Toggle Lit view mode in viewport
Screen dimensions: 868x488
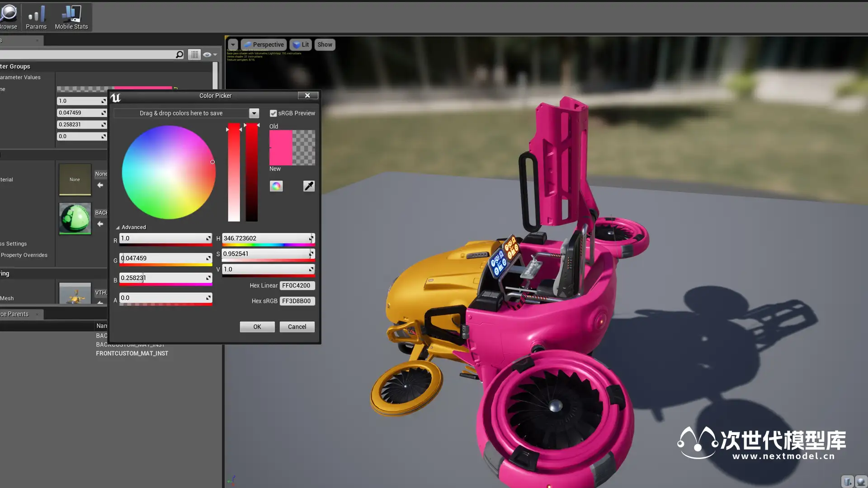pos(301,45)
